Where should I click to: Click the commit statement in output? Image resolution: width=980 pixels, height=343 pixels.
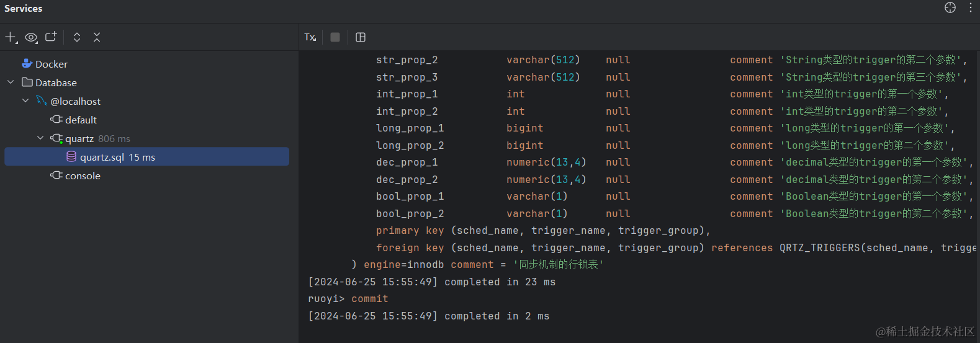[369, 299]
